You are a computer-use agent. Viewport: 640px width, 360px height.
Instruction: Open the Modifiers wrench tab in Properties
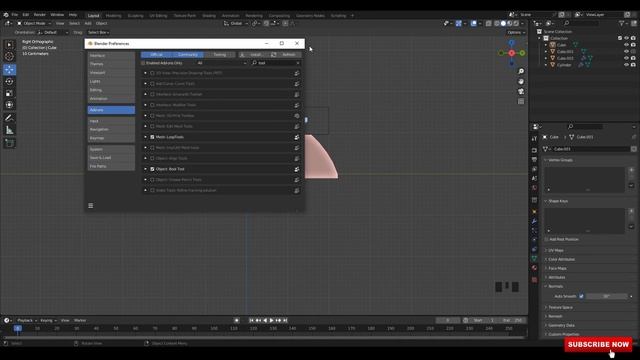[534, 221]
